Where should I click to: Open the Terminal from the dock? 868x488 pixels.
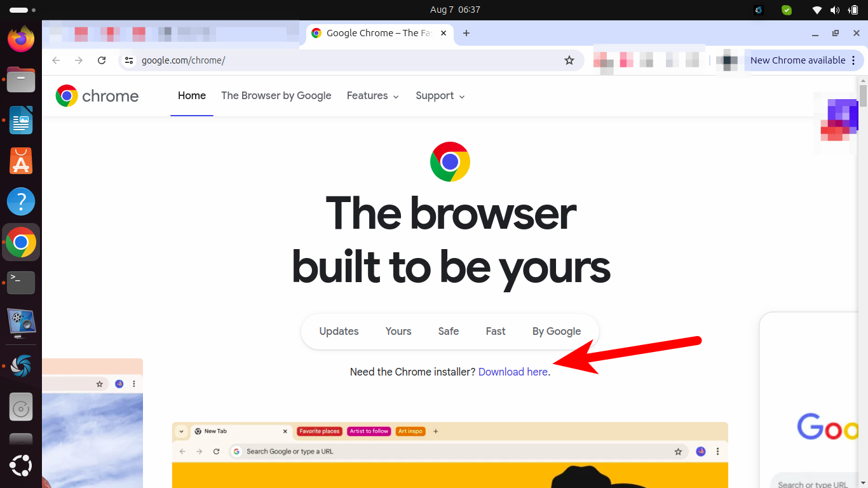(21, 283)
